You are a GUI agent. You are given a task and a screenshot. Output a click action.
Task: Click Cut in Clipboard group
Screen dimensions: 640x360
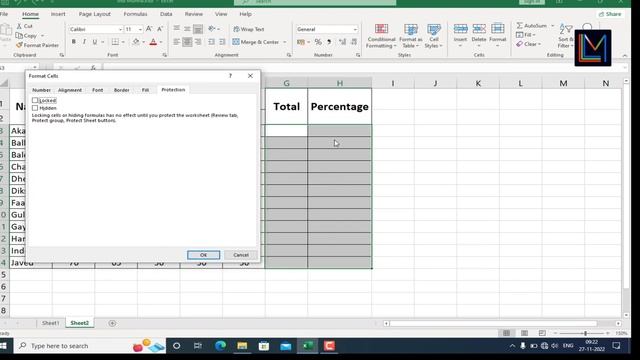(24, 26)
